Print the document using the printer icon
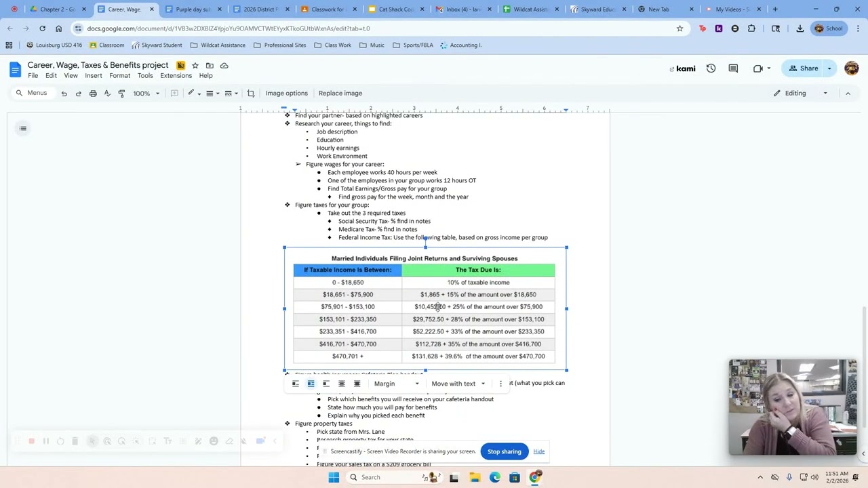The width and height of the screenshot is (868, 488). click(93, 94)
